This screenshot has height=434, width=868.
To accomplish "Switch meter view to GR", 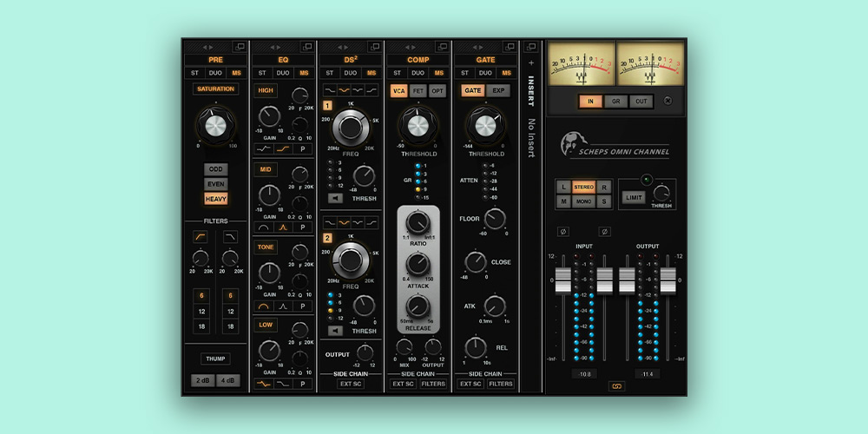I will click(615, 102).
